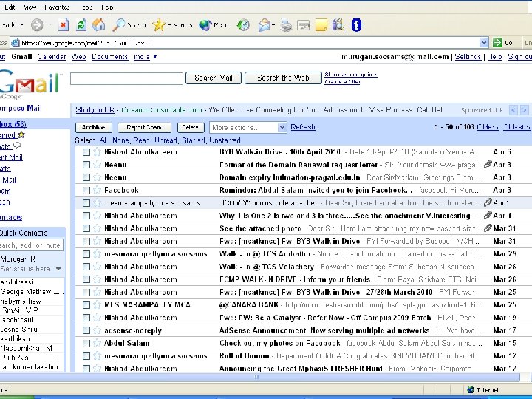Image resolution: width=532 pixels, height=399 pixels.
Task: Expand the address bar URL dropdown
Action: tap(484, 43)
